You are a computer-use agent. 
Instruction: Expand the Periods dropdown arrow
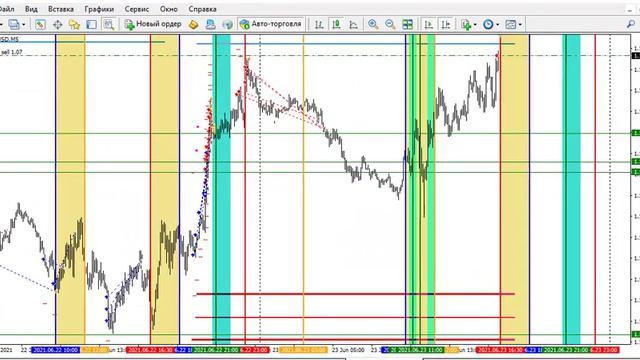498,25
